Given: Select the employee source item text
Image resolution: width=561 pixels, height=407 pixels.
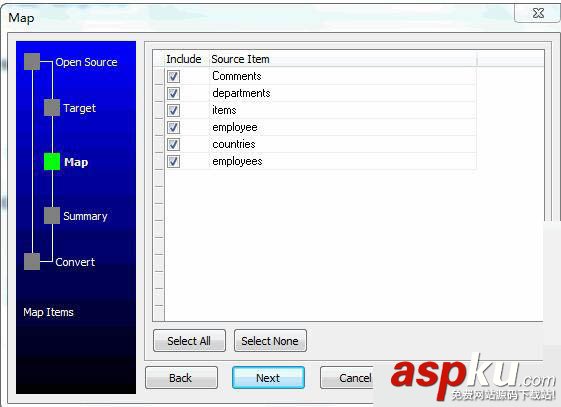Looking at the screenshot, I should [235, 127].
